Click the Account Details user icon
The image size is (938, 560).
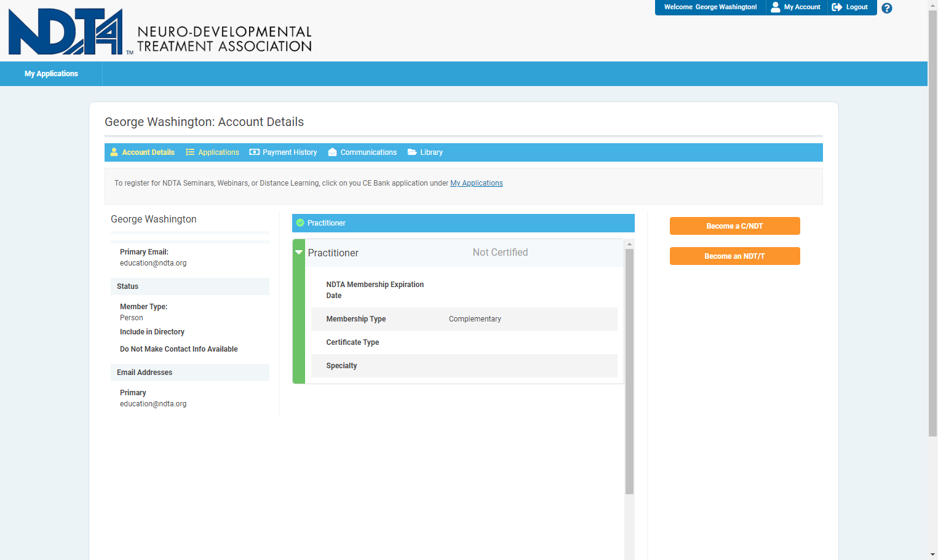[114, 152]
